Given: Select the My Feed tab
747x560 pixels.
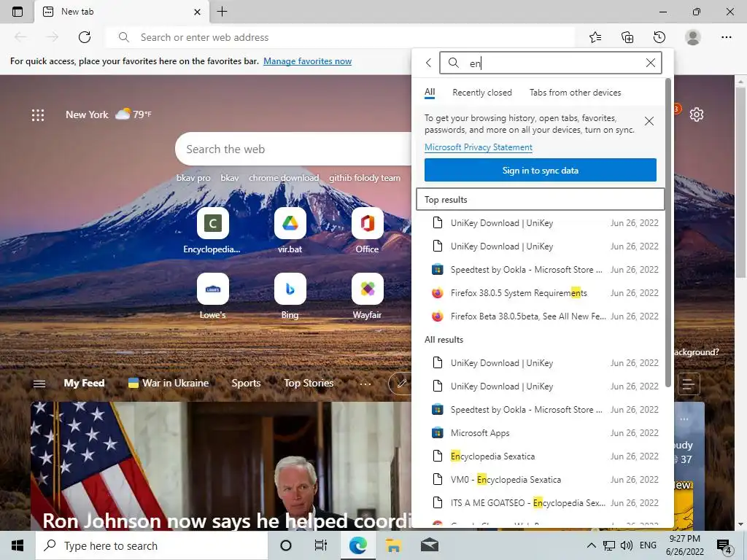Looking at the screenshot, I should click(84, 384).
